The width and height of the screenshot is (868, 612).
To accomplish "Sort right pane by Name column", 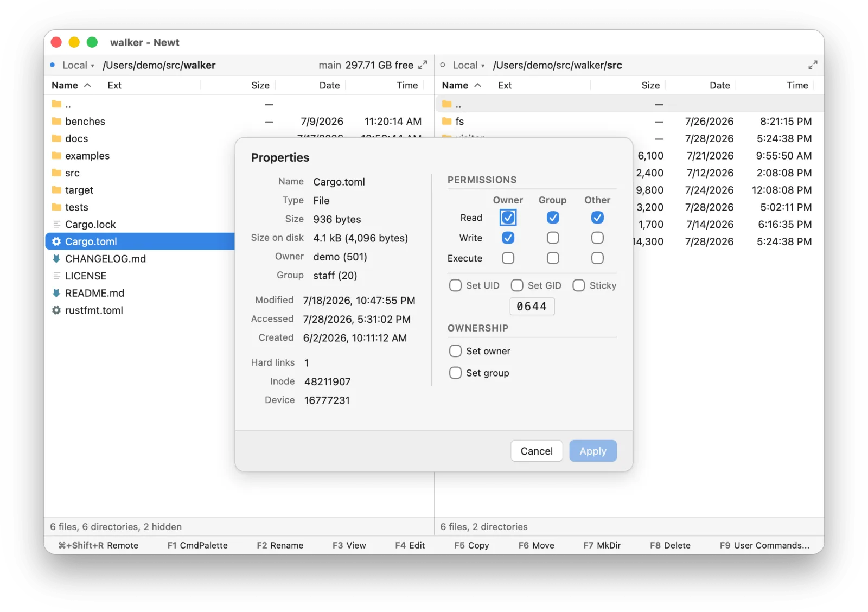I will (x=461, y=85).
